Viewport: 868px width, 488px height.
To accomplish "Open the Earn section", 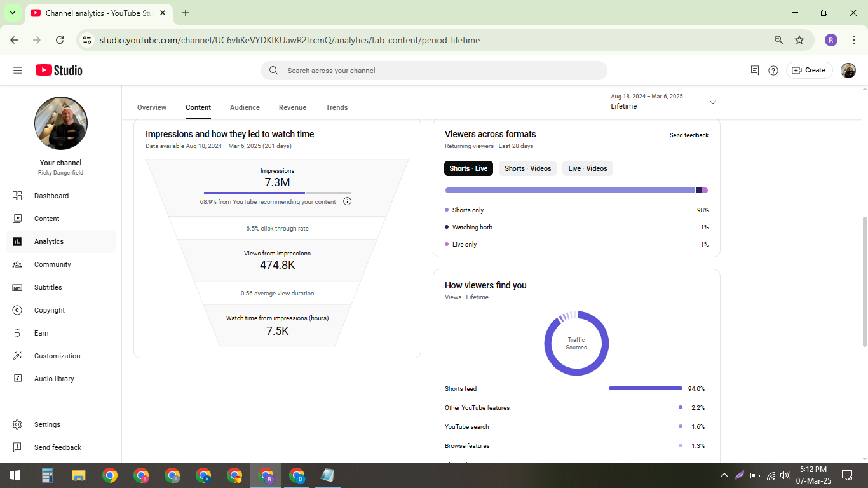I will pos(61,333).
